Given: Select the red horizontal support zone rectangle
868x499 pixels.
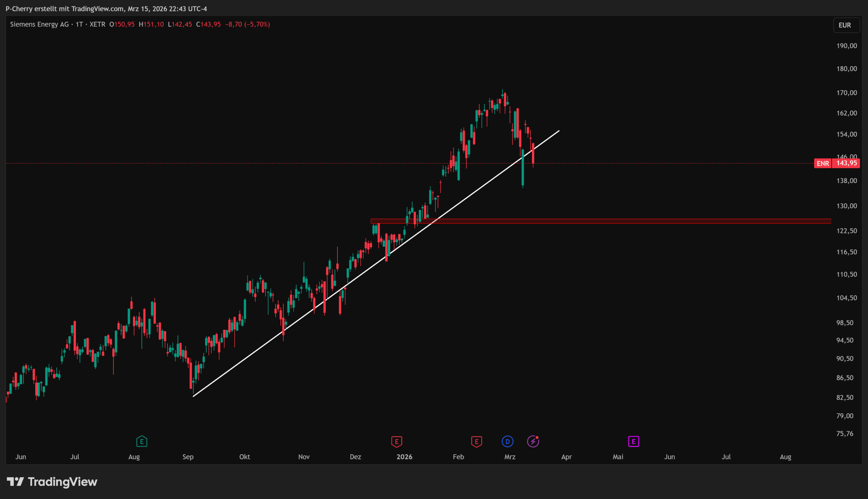Looking at the screenshot, I should pyautogui.click(x=617, y=221).
